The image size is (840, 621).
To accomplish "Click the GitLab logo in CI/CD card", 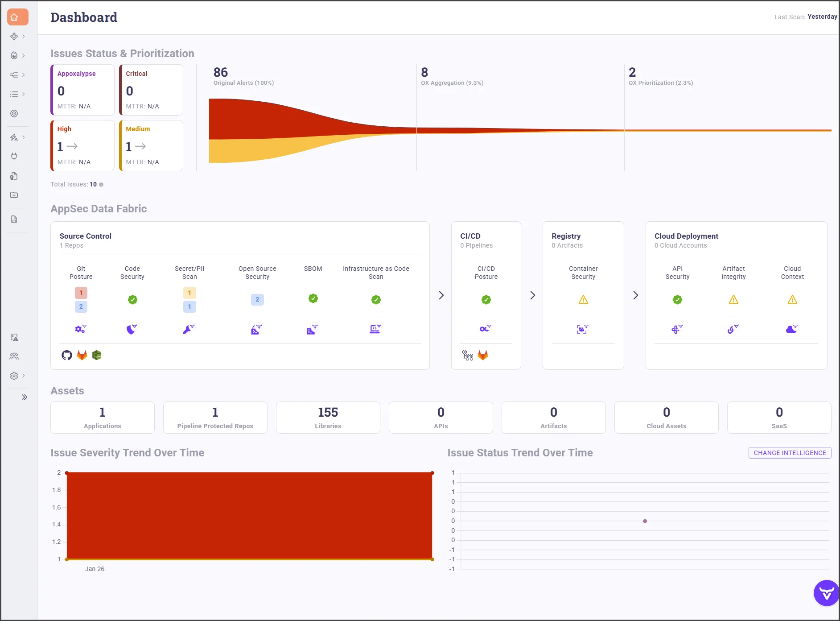I will pyautogui.click(x=483, y=355).
